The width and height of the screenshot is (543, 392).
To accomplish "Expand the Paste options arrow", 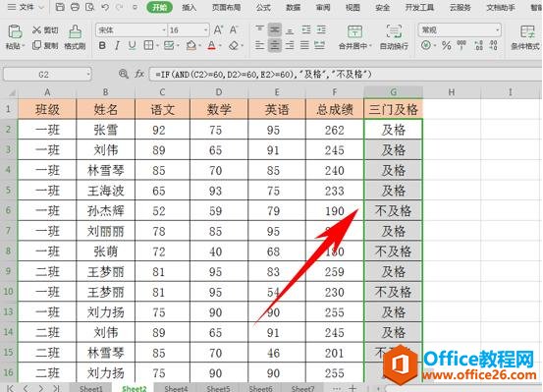I will pos(24,46).
